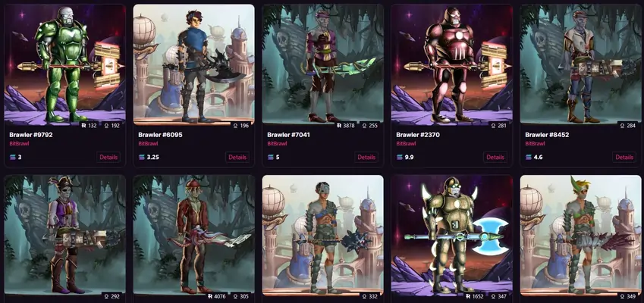This screenshot has height=303, width=644.
Task: Click Details button on Brawler #7041
Action: click(x=366, y=157)
